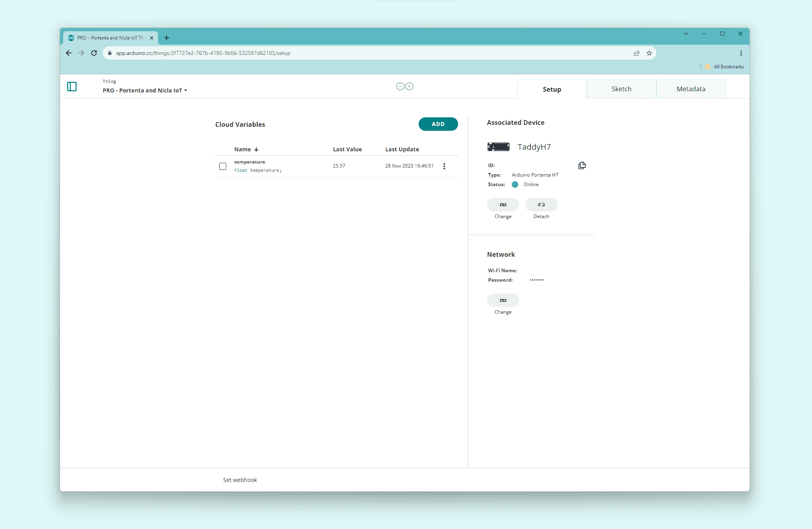Viewport: 812px width, 529px height.
Task: Open the Metadata tab
Action: coord(691,89)
